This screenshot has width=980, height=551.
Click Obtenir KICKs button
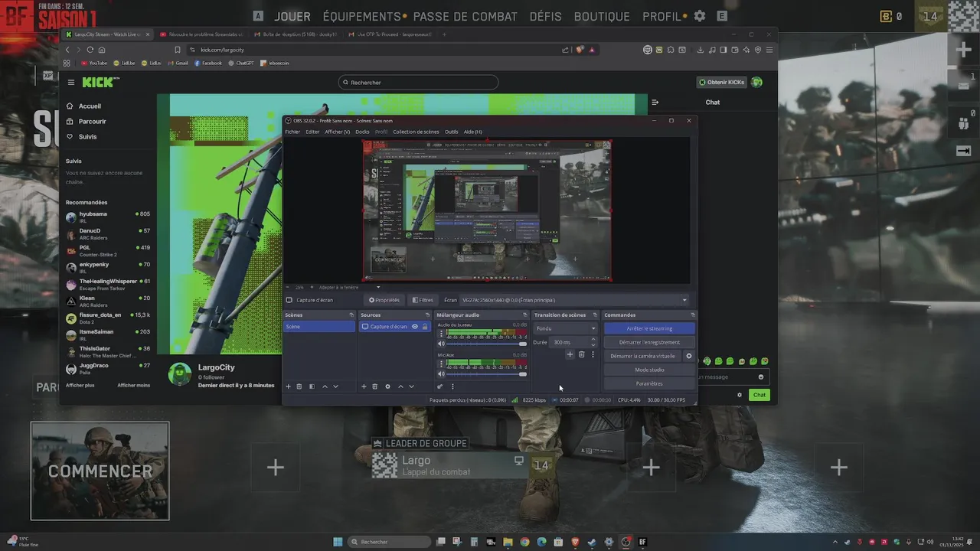[722, 82]
